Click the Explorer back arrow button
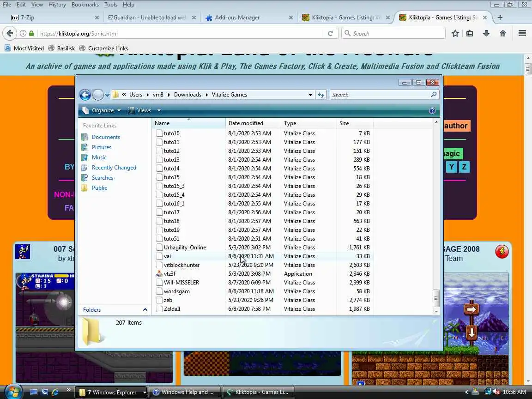This screenshot has width=532, height=399. (85, 95)
